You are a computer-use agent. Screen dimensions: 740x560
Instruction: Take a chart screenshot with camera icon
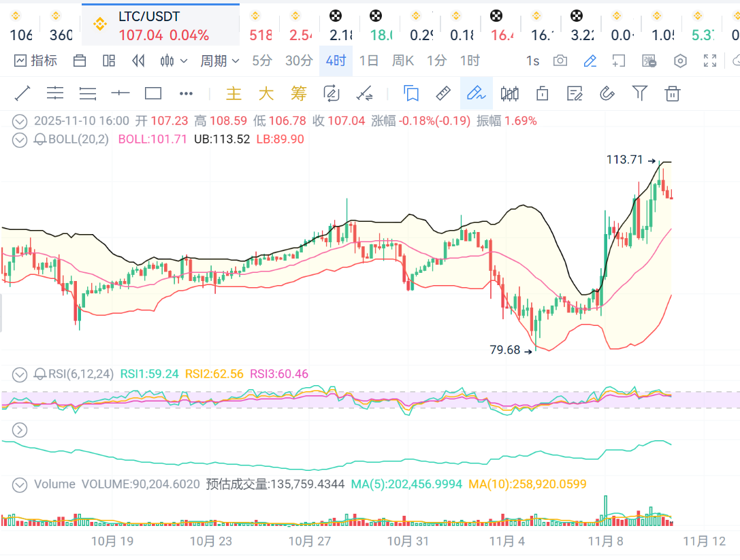560,61
